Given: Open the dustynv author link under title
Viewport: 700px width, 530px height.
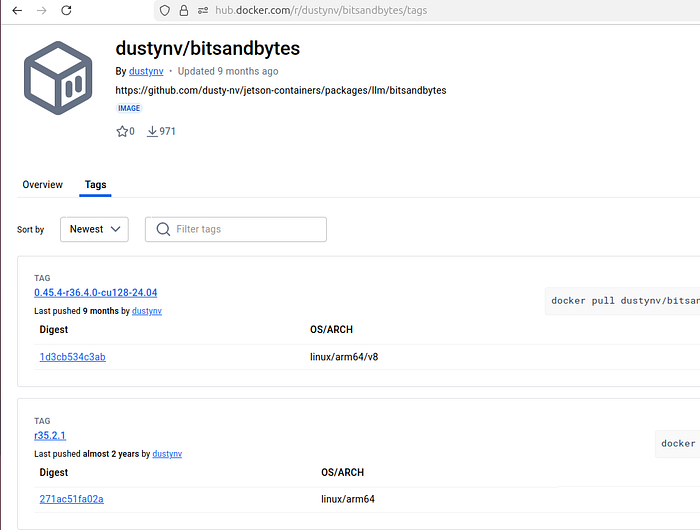Looking at the screenshot, I should click(146, 71).
